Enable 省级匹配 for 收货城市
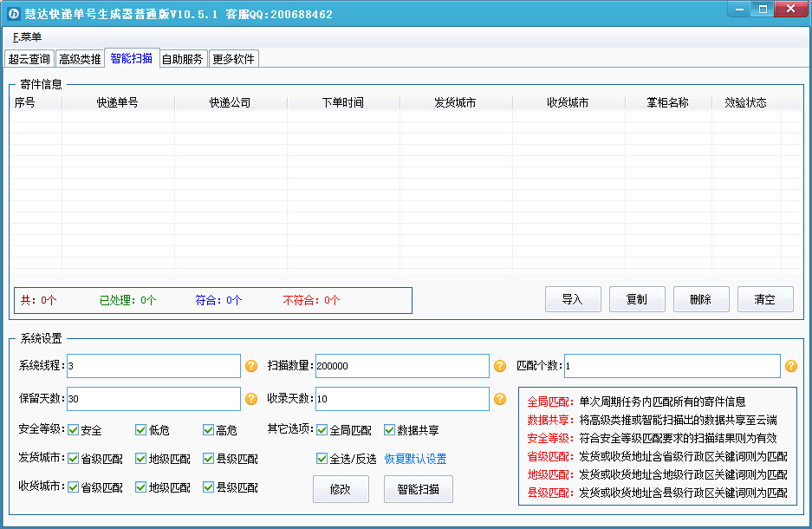This screenshot has width=812, height=529. point(74,487)
